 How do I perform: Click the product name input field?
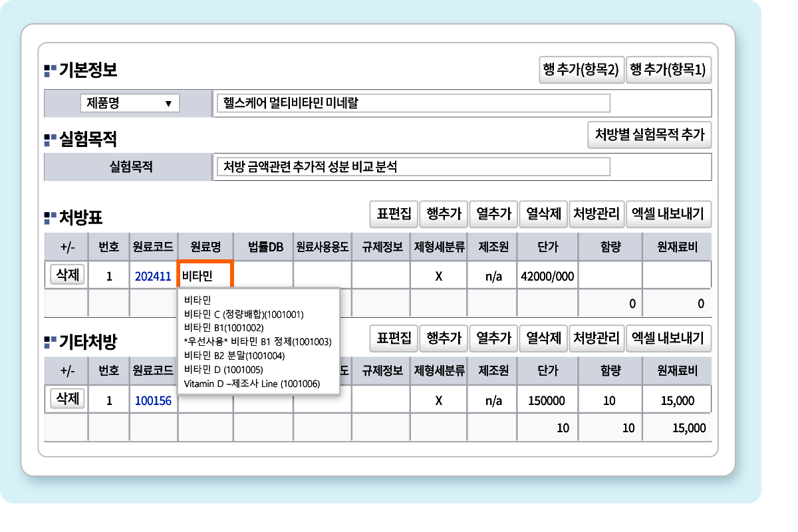point(413,103)
